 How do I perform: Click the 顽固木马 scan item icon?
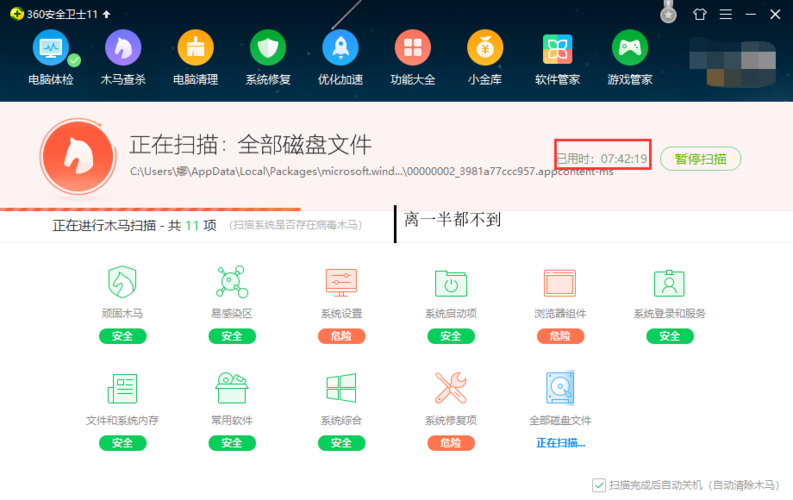(122, 282)
